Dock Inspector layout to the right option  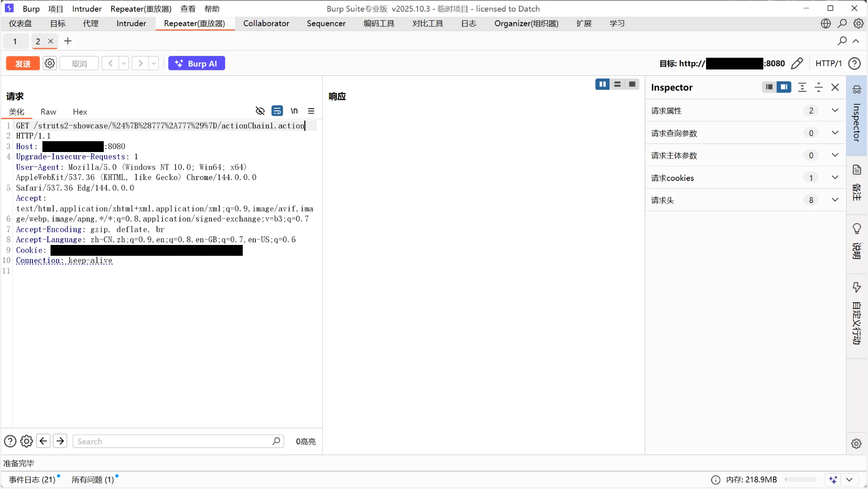pyautogui.click(x=784, y=87)
